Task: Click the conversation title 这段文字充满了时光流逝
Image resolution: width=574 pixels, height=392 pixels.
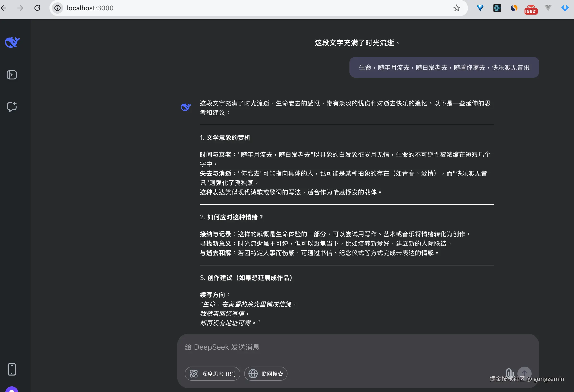Action: coord(357,43)
